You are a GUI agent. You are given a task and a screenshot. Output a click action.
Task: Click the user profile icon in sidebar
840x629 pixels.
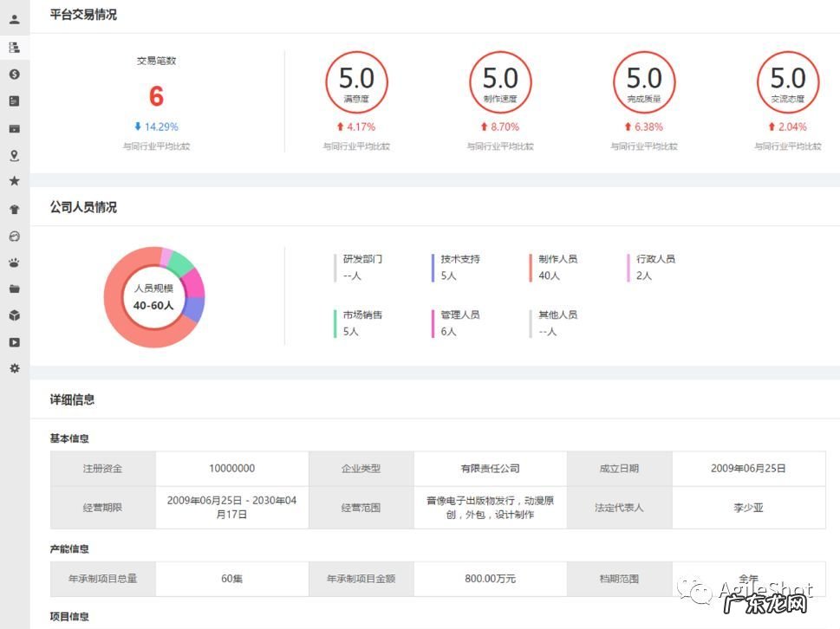[14, 19]
